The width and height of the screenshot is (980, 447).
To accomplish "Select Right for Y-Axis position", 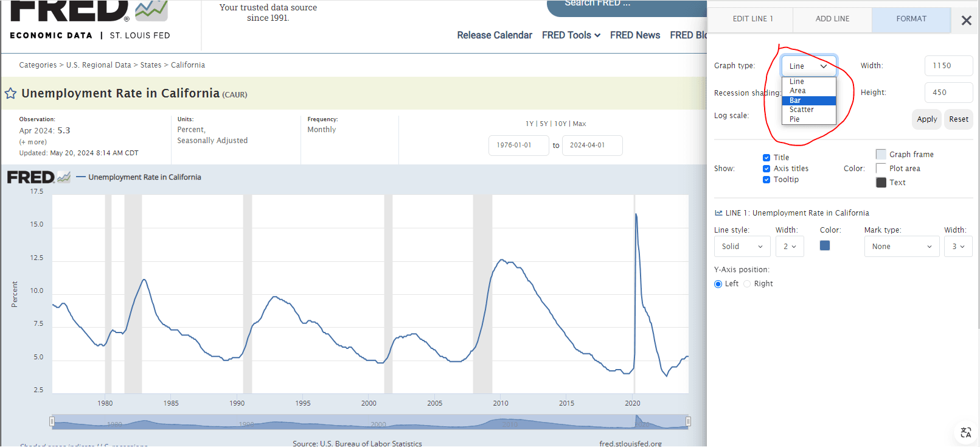I will click(x=747, y=284).
